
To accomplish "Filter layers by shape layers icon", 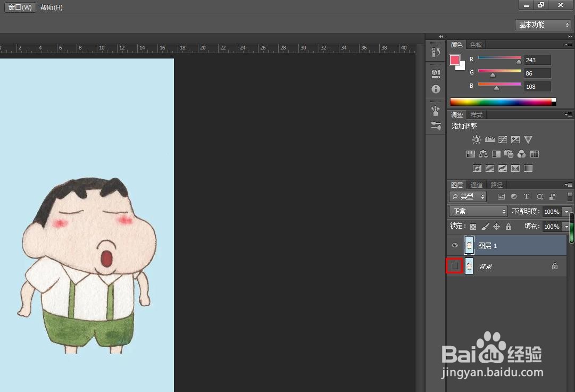I will (539, 197).
